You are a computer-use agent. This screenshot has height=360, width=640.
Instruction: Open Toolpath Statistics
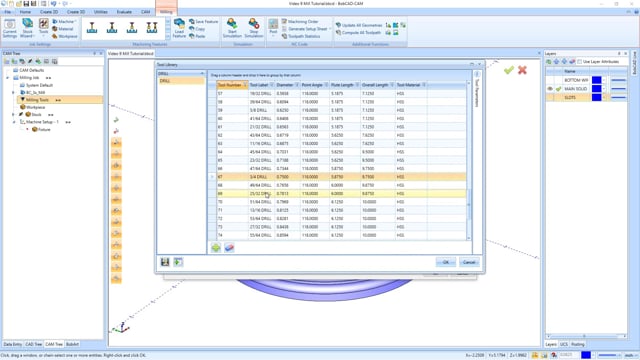point(301,36)
